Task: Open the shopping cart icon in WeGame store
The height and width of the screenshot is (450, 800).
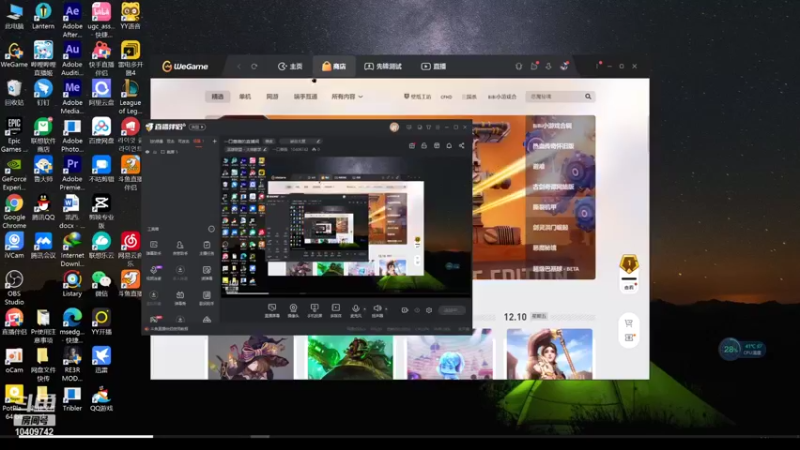Action: 629,323
